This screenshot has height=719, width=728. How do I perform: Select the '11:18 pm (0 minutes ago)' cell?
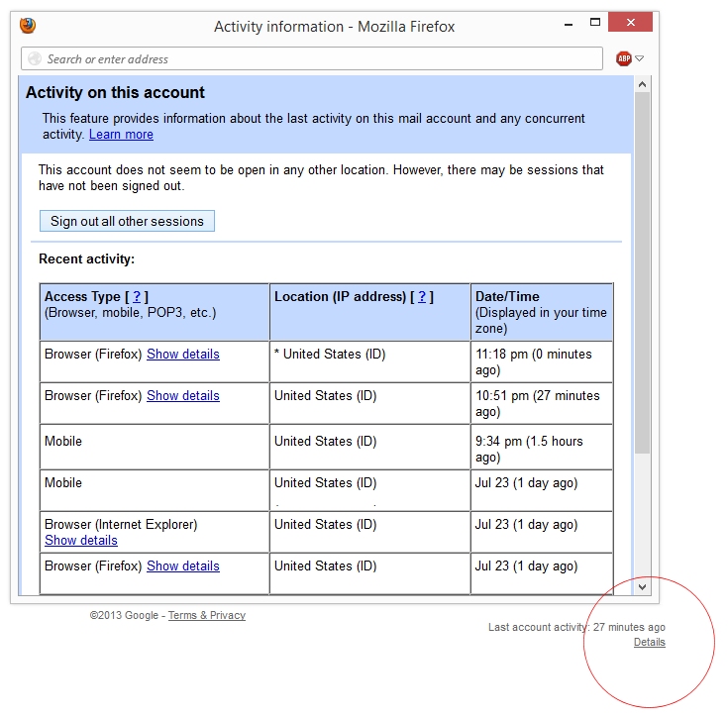click(x=542, y=362)
